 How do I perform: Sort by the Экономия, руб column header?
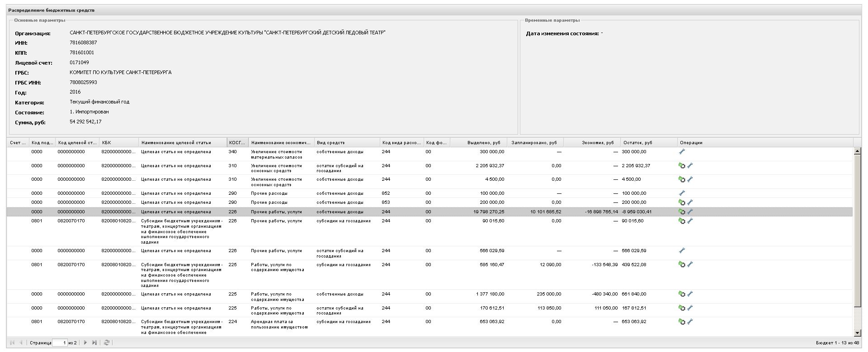[x=592, y=142]
